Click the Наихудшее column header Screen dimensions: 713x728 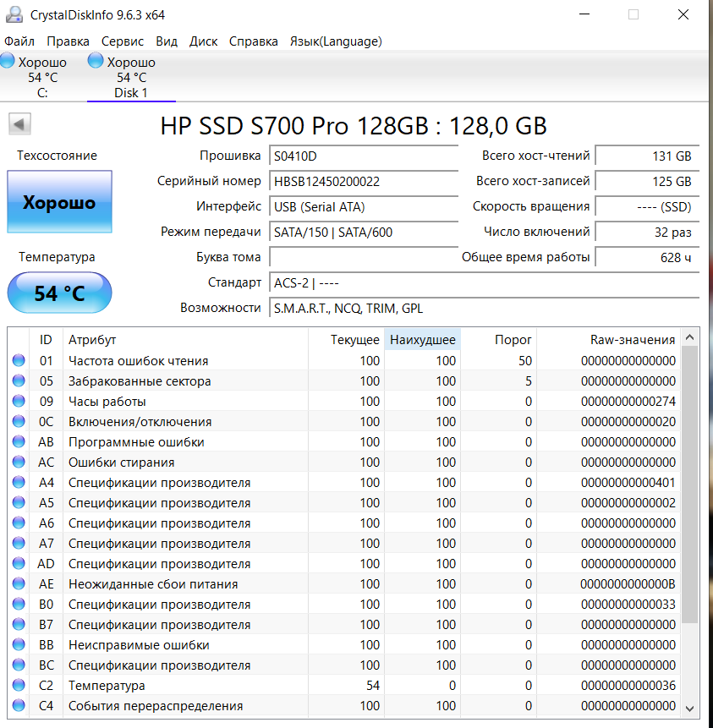pyautogui.click(x=423, y=340)
